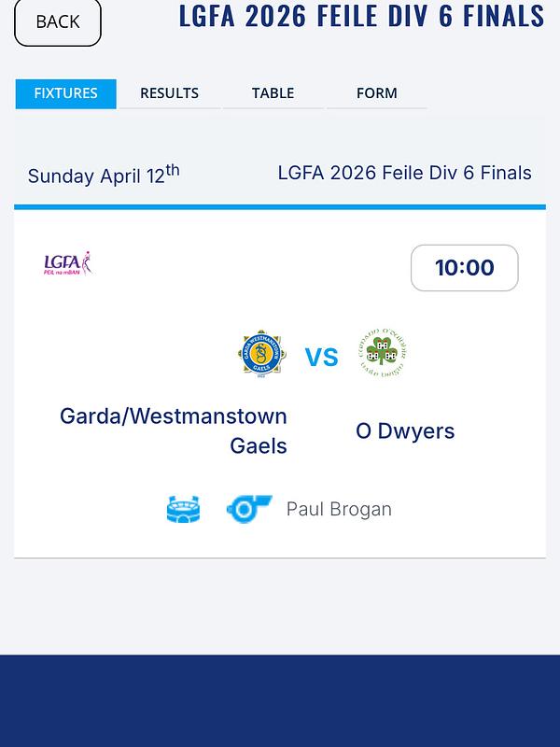
Task: Click the dark blue footer area
Action: pyautogui.click(x=280, y=700)
